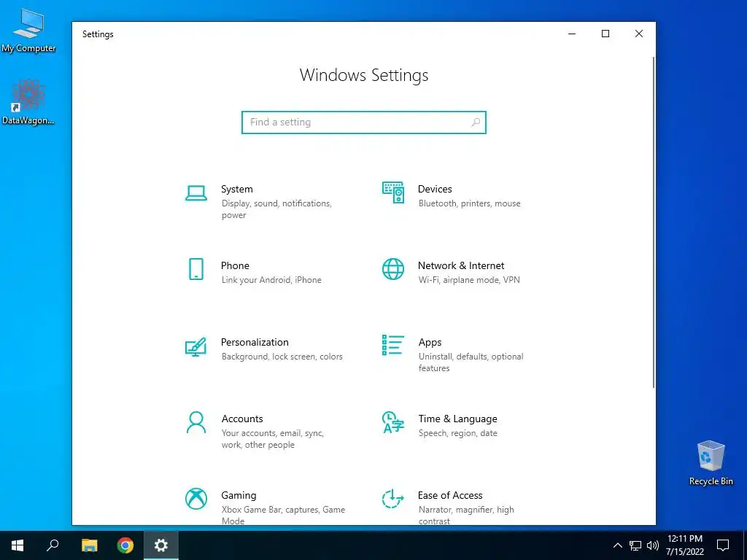Select the Time & Language heading
747x560 pixels.
pos(458,419)
